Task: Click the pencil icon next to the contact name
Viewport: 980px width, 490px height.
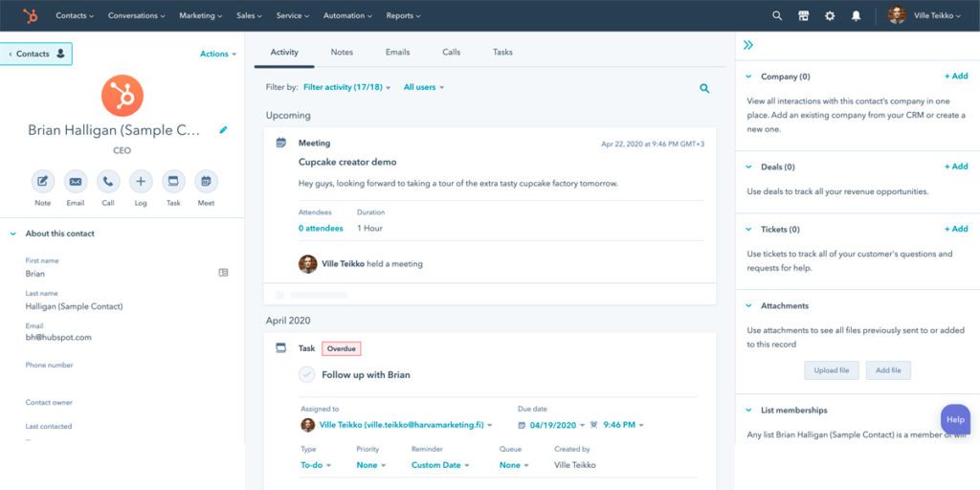Action: (223, 130)
